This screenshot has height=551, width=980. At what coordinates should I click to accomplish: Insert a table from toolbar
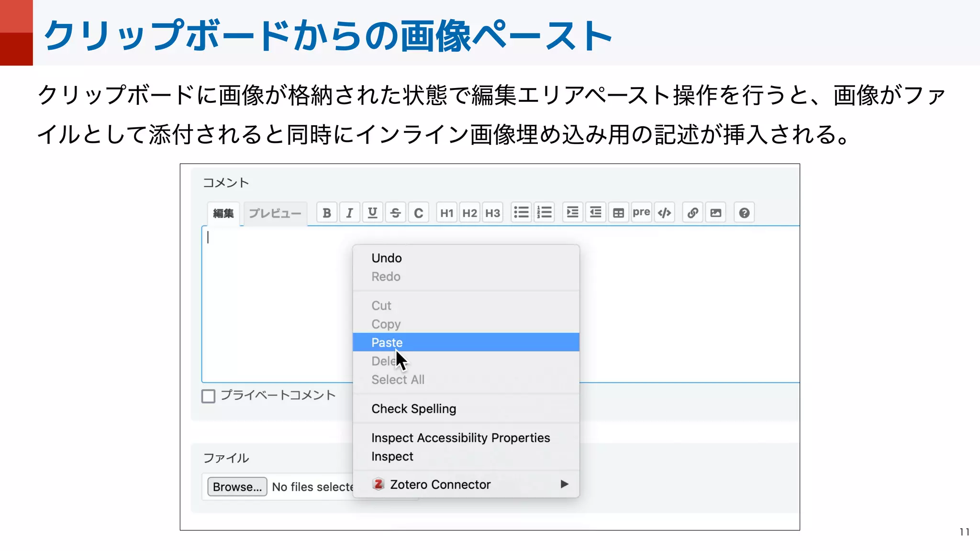(618, 213)
